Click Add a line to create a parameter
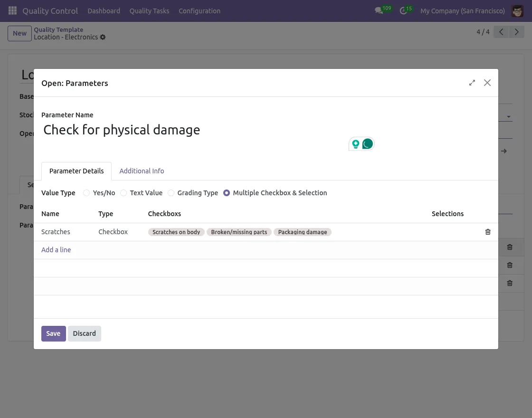Viewport: 532px width, 418px height. coord(56,249)
